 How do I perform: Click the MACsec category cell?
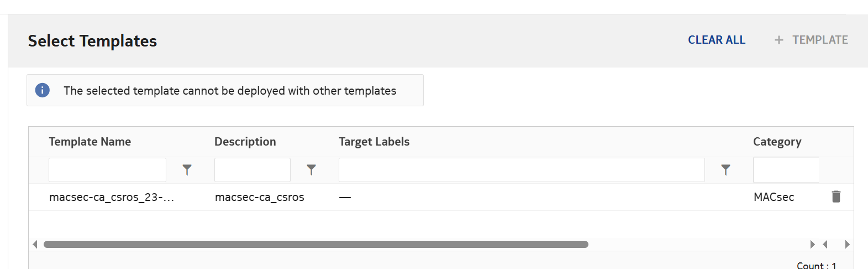(774, 197)
